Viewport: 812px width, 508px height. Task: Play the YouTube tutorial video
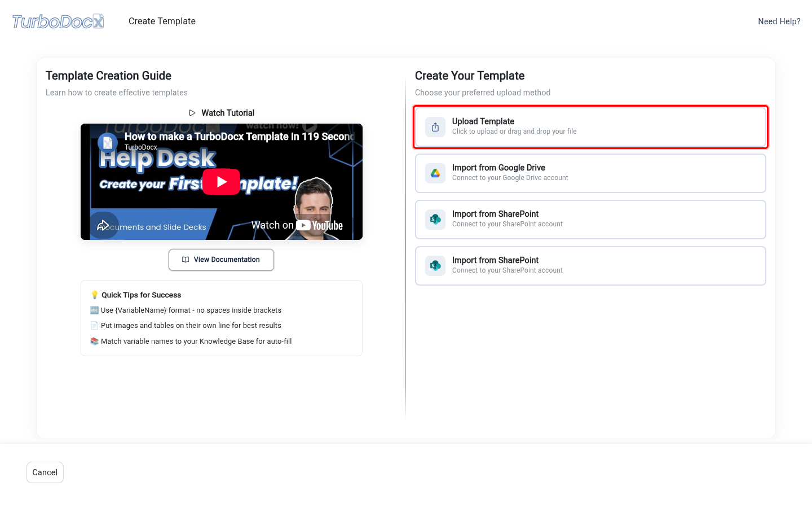point(221,182)
